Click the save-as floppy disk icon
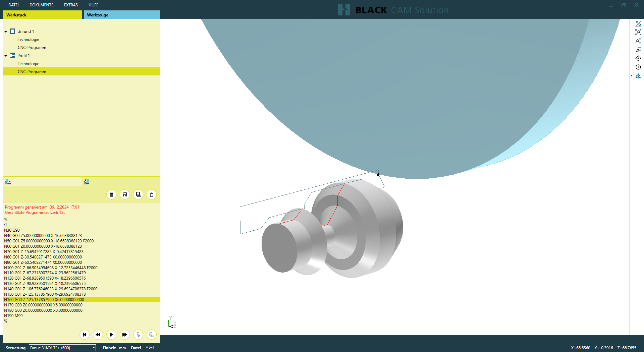 (138, 195)
